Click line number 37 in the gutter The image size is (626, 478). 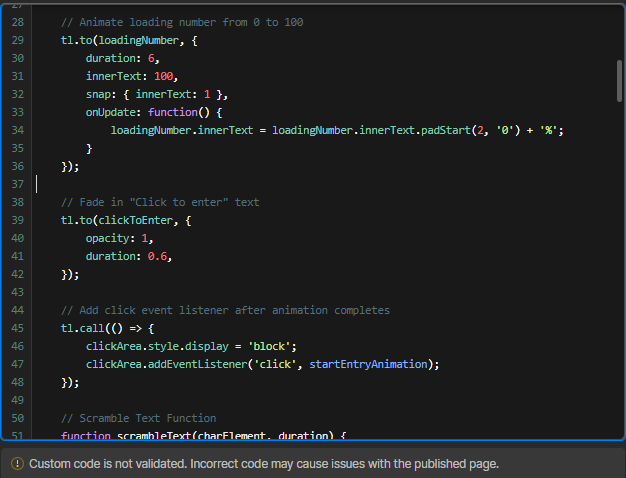18,184
